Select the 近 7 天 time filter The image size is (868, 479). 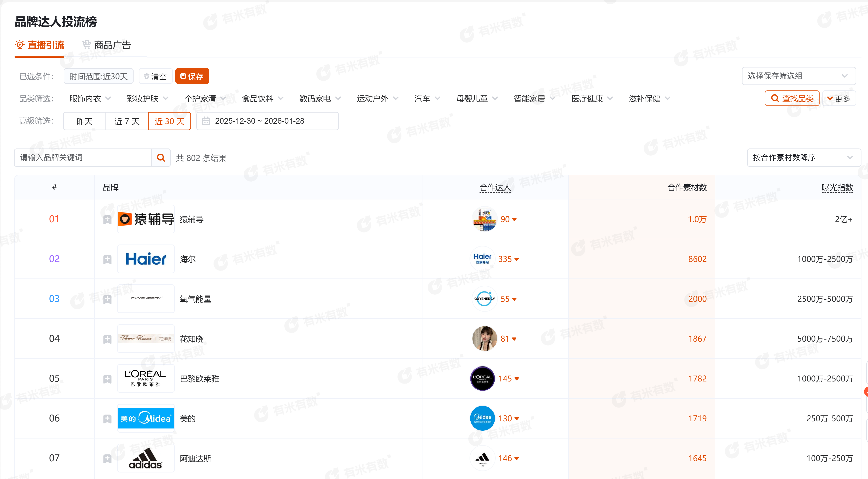[x=127, y=121]
